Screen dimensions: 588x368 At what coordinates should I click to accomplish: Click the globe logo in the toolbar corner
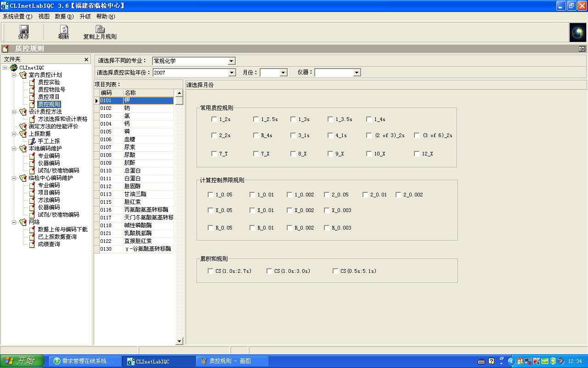tap(578, 32)
